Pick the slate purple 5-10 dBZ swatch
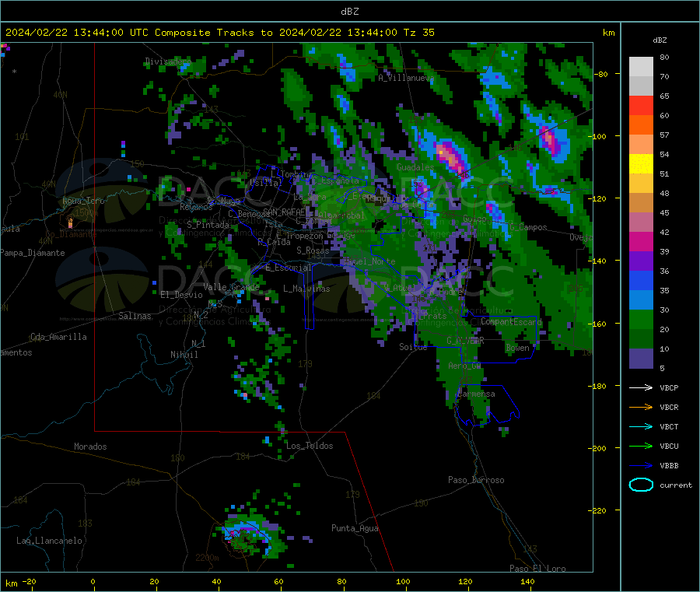700x592 pixels. pos(641,359)
